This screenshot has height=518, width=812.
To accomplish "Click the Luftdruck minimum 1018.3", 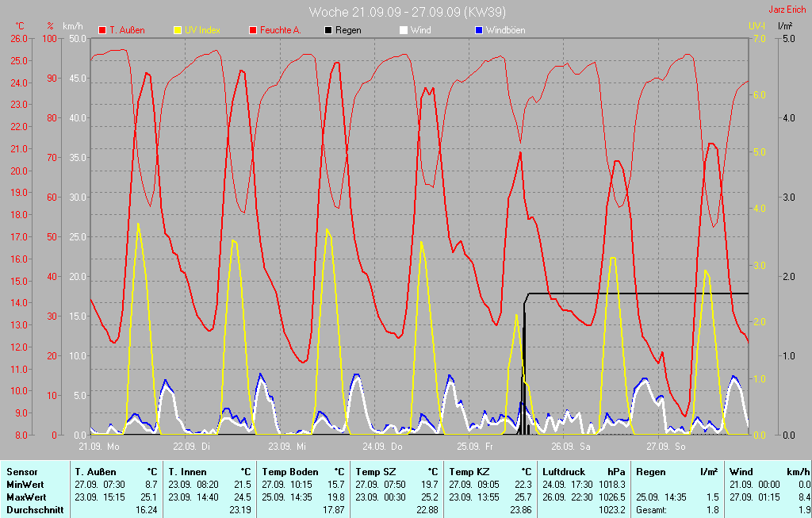I will click(x=613, y=485).
